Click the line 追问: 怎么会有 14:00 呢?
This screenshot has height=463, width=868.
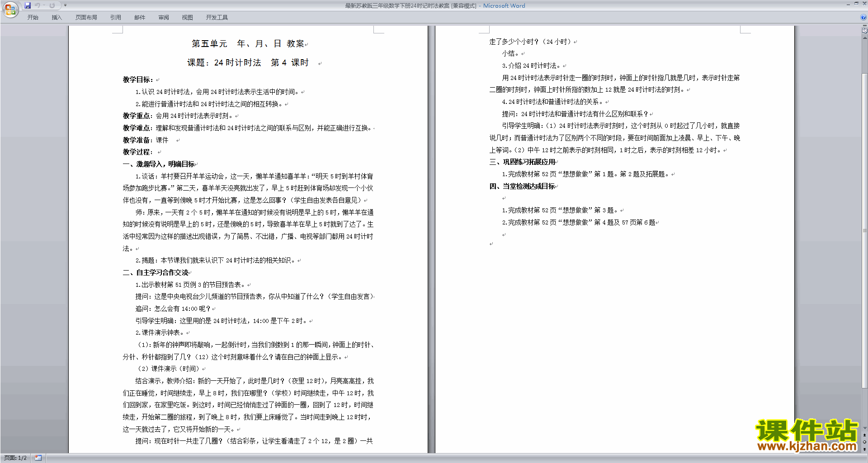coord(173,309)
